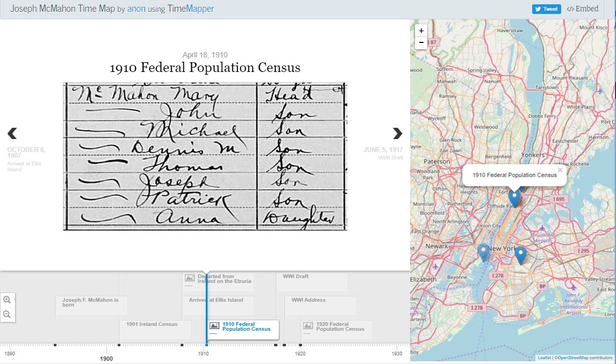This screenshot has width=616, height=364.
Task: Click the Tweet button
Action: (547, 9)
